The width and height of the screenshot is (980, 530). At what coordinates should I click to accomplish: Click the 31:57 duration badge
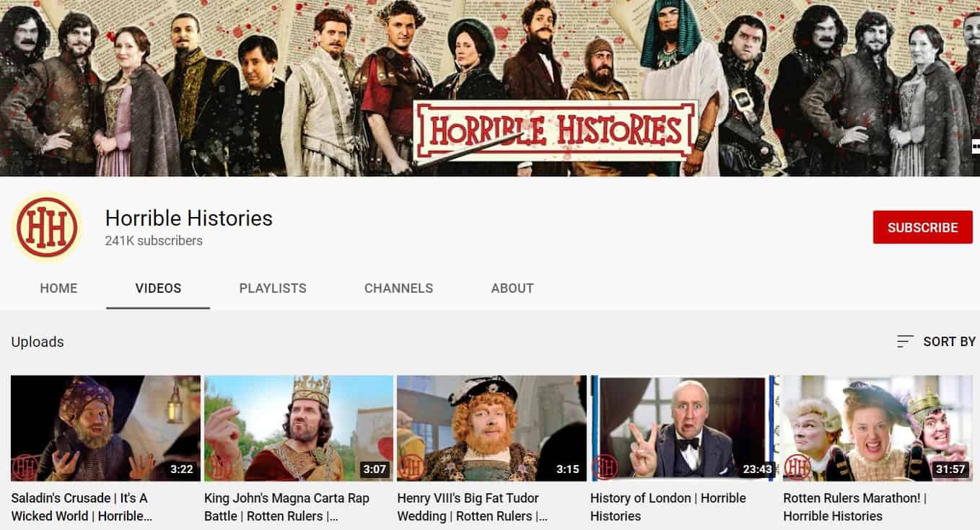[x=950, y=469]
